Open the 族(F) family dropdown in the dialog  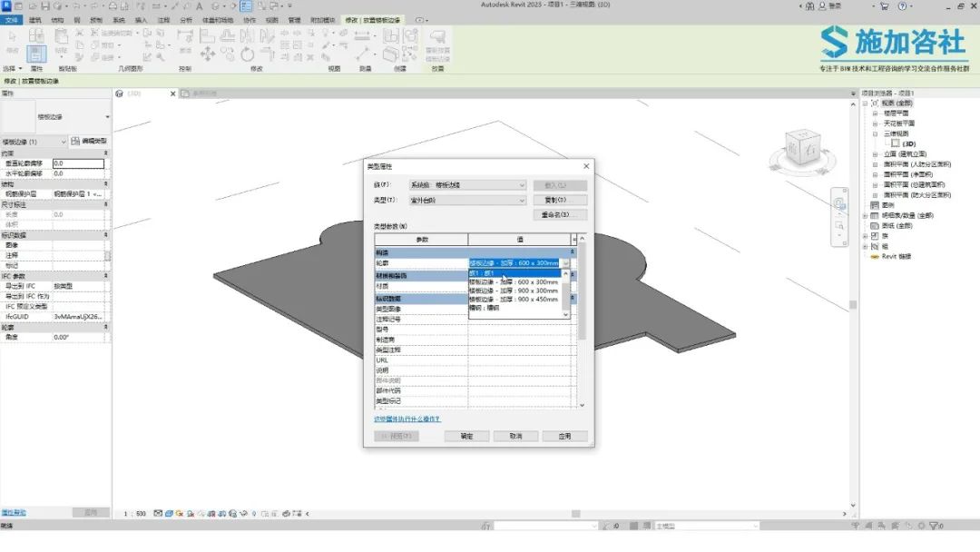tap(467, 185)
